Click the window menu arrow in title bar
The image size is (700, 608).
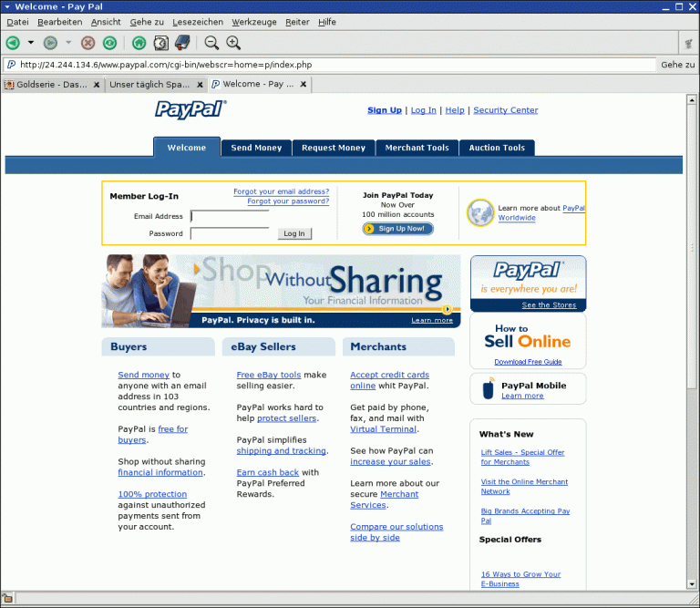7,6
